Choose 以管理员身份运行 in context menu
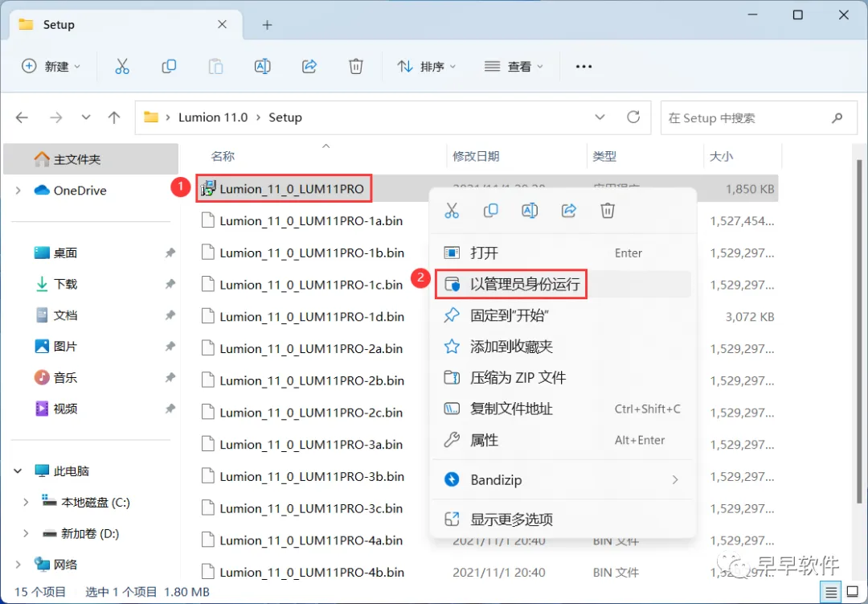This screenshot has width=868, height=604. click(x=563, y=284)
